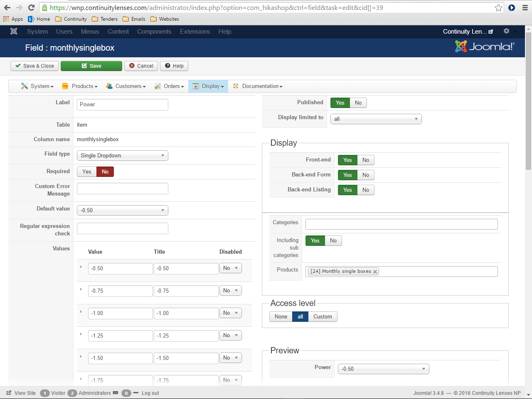
Task: Click the Title field containing -1.25
Action: pos(186,336)
